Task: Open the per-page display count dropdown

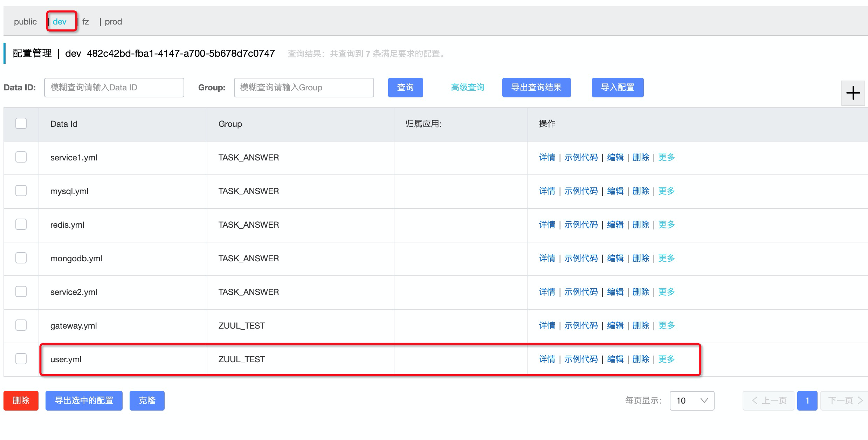Action: 691,400
